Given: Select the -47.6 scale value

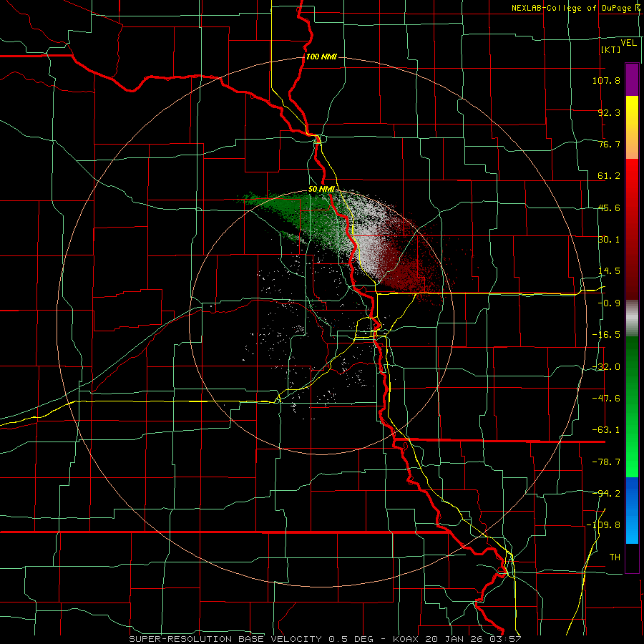Looking at the screenshot, I should pyautogui.click(x=606, y=399).
